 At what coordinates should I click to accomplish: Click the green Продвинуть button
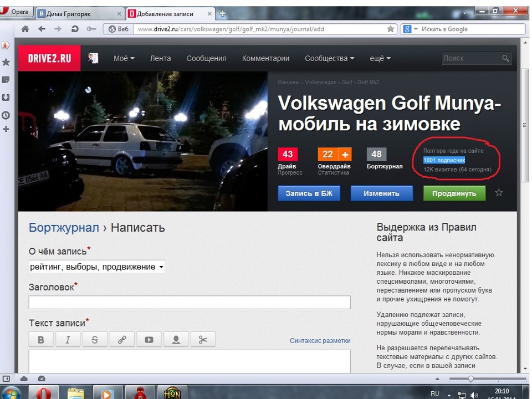tap(454, 193)
